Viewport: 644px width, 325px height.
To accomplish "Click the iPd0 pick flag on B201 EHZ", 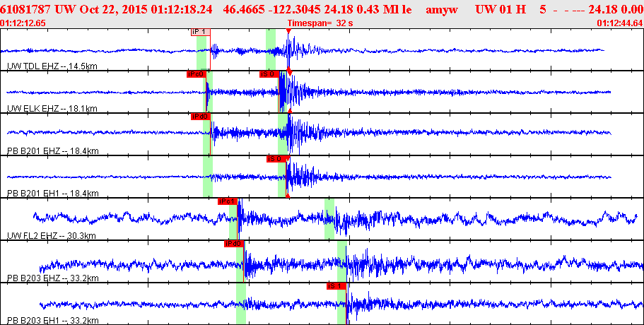I will [x=201, y=117].
